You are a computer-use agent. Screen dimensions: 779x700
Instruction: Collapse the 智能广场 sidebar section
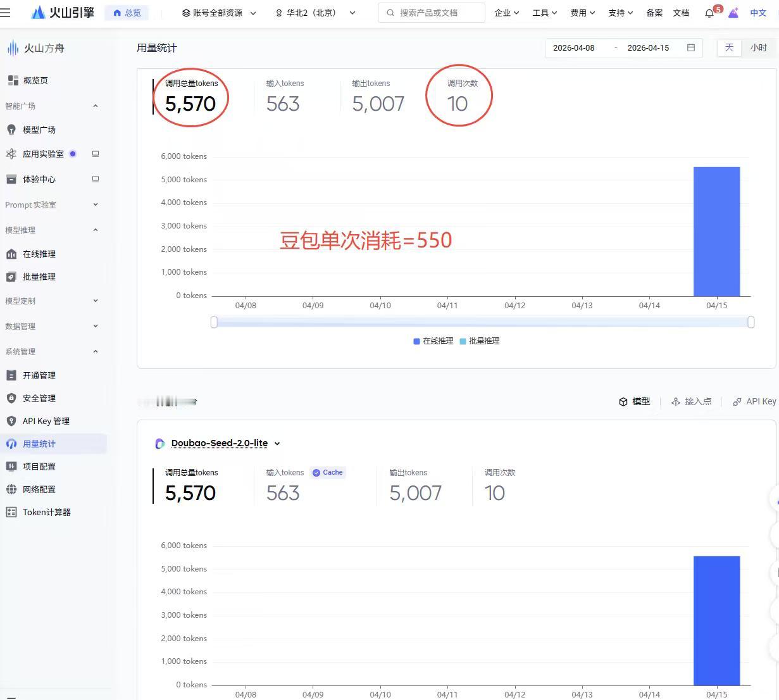(x=96, y=106)
